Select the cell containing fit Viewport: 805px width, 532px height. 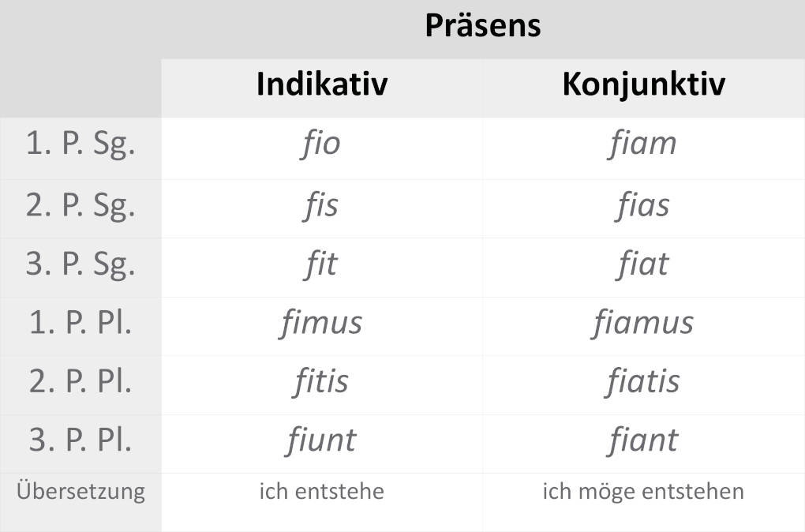(x=320, y=264)
